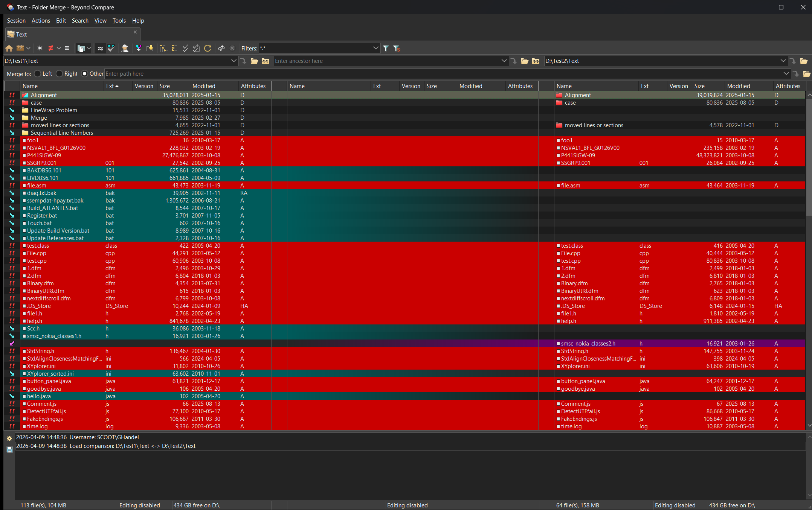The image size is (812, 510).
Task: Expand the D:\Test2\Text path history
Action: click(783, 61)
